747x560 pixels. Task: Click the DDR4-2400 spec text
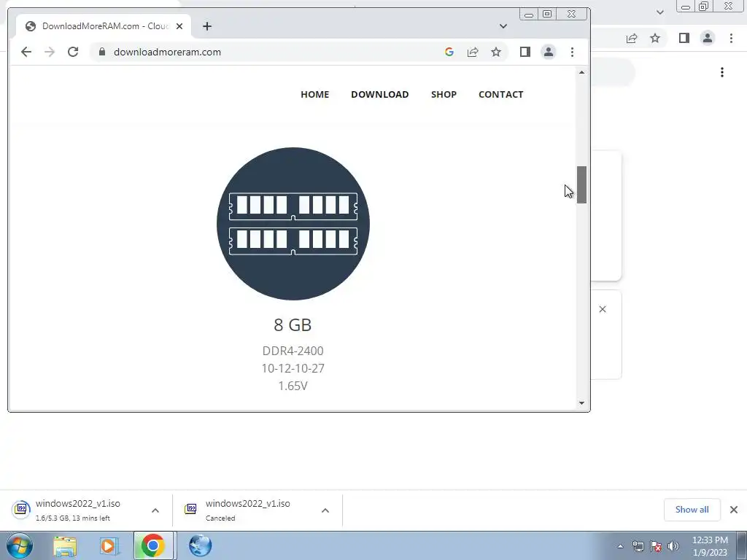pyautogui.click(x=293, y=351)
